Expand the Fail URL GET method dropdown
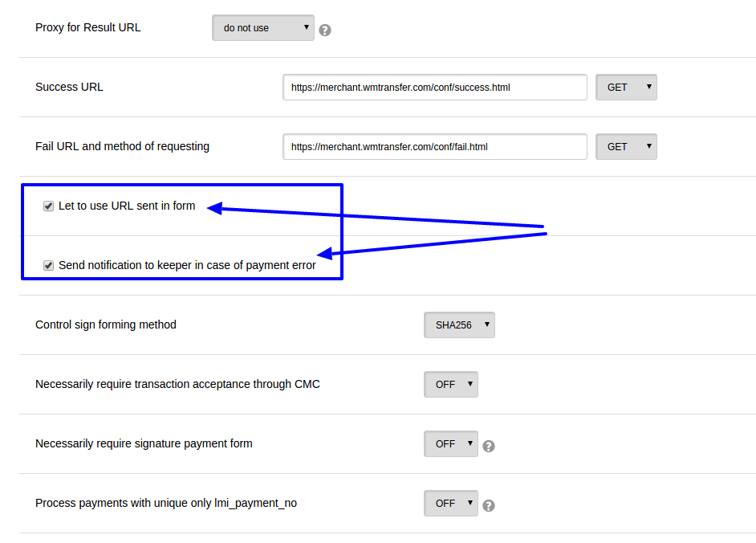 pos(626,147)
